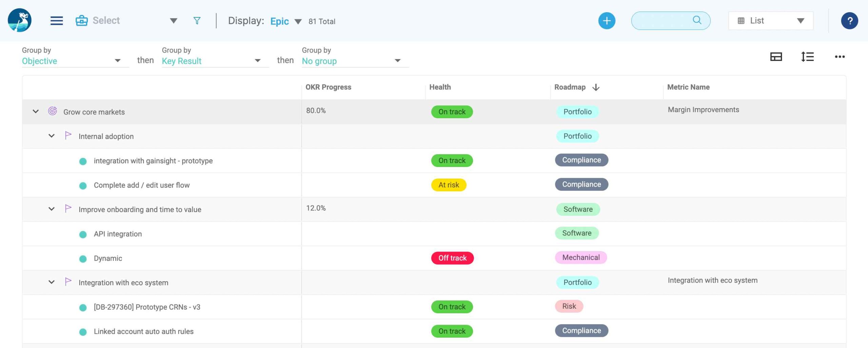Click the Off track badge on Dynamic row
Screen dimensions: 868x348
(452, 258)
